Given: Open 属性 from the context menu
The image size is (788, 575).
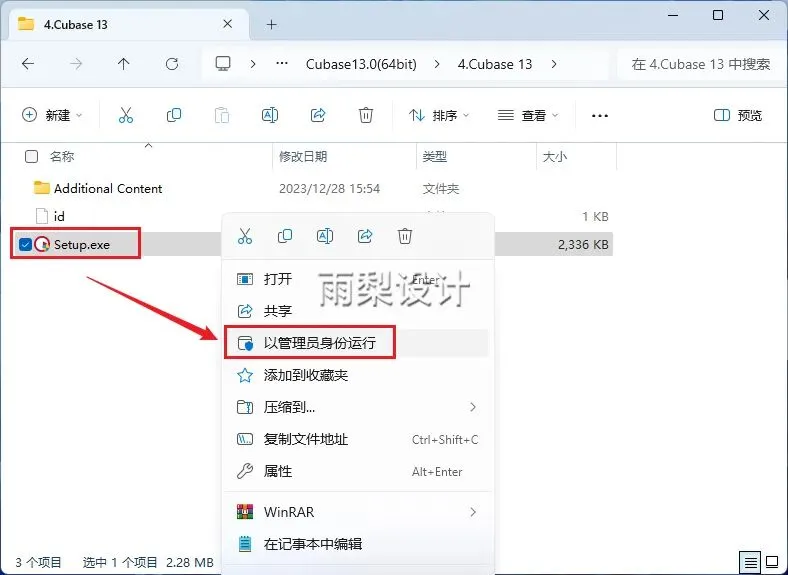Looking at the screenshot, I should pos(356,471).
